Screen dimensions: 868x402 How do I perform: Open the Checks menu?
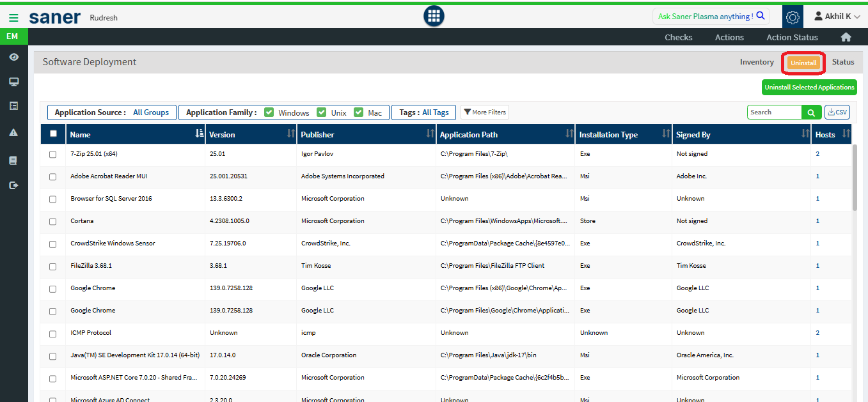(x=679, y=37)
